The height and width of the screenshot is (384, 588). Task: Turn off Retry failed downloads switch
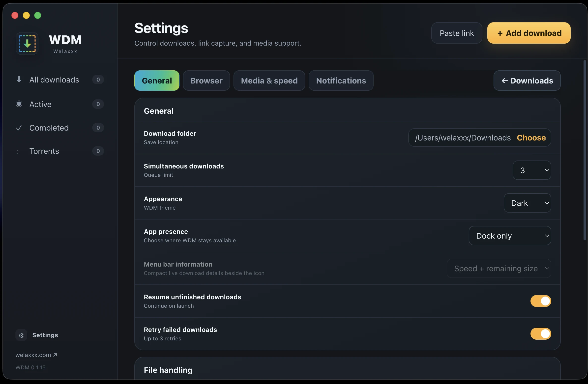pos(541,334)
